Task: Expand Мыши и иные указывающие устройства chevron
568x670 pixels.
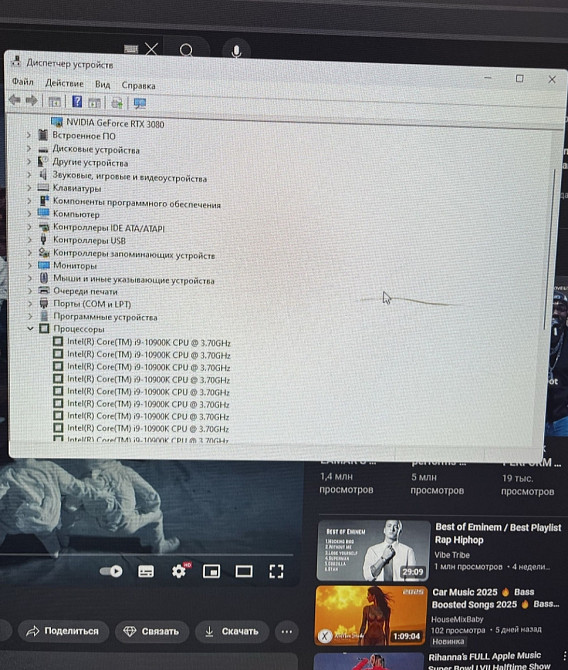Action: (29, 278)
